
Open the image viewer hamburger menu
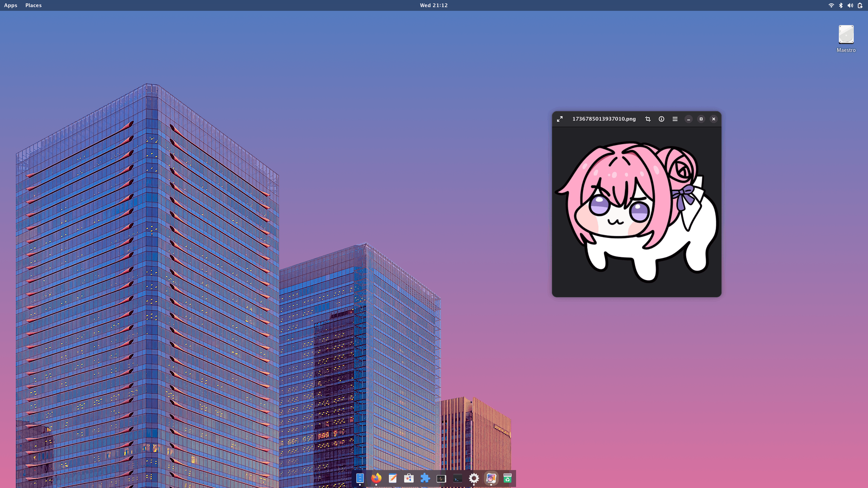[x=675, y=119]
